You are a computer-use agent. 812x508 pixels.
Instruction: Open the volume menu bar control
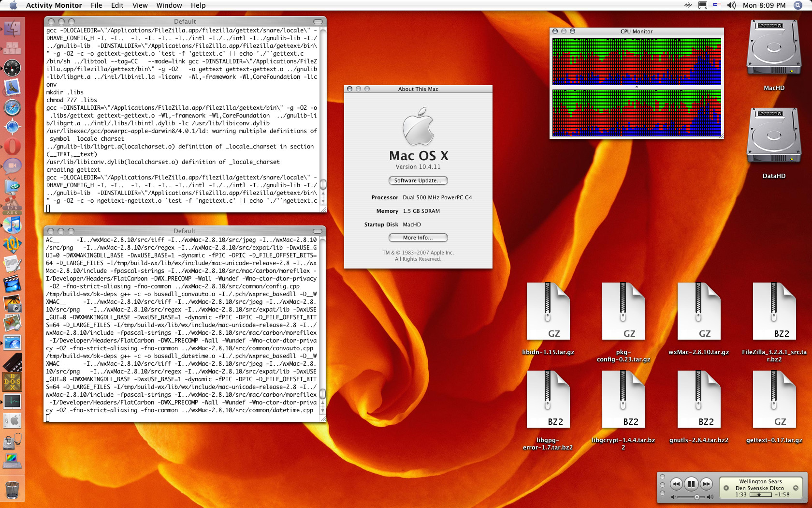point(731,5)
